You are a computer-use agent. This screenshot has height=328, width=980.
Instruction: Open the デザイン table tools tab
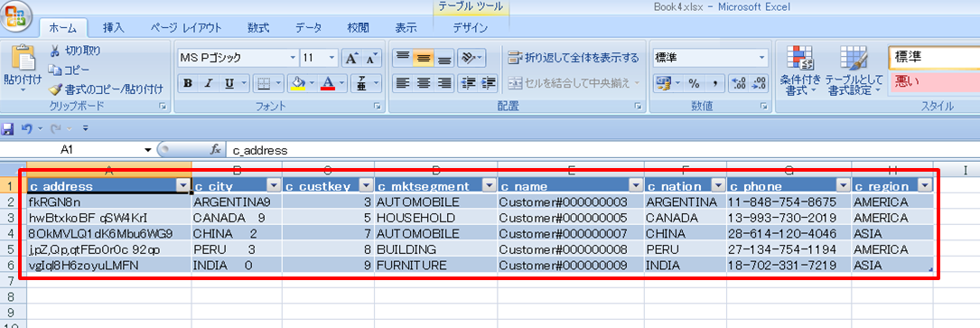[471, 27]
